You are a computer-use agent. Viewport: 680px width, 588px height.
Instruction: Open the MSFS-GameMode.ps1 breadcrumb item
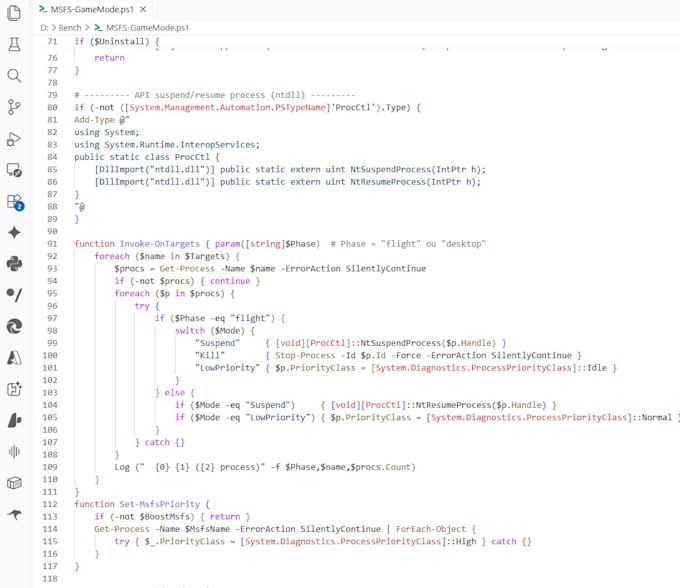coord(147,28)
